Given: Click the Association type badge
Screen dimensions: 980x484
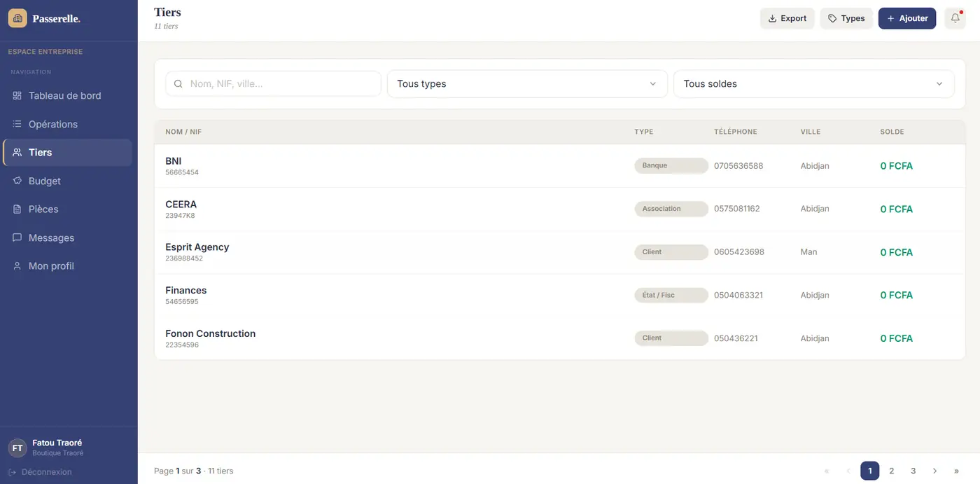Looking at the screenshot, I should click(x=671, y=209).
